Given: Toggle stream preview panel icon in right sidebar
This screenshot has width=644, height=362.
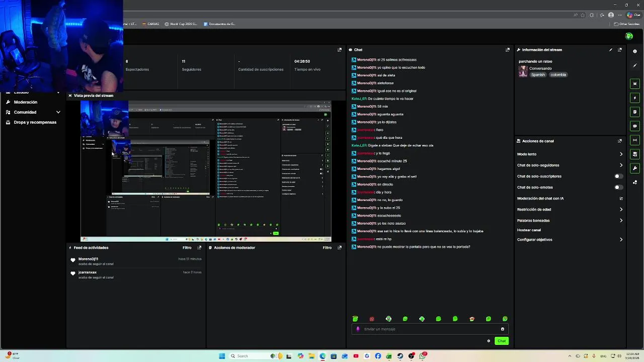Looking at the screenshot, I should click(635, 83).
